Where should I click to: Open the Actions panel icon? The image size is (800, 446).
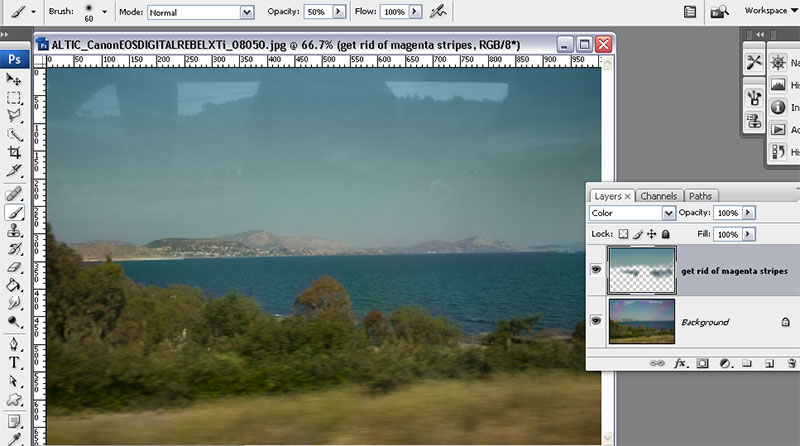(x=778, y=130)
